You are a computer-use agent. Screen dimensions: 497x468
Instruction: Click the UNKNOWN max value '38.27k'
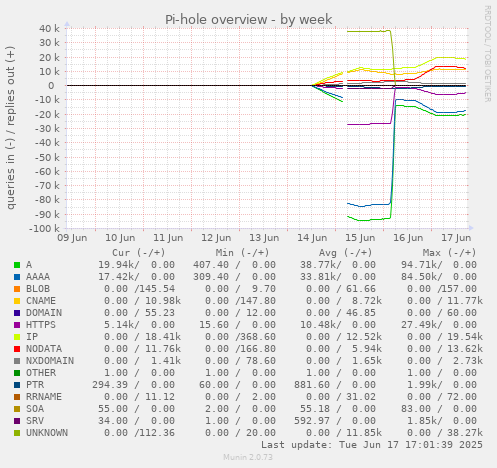click(465, 433)
